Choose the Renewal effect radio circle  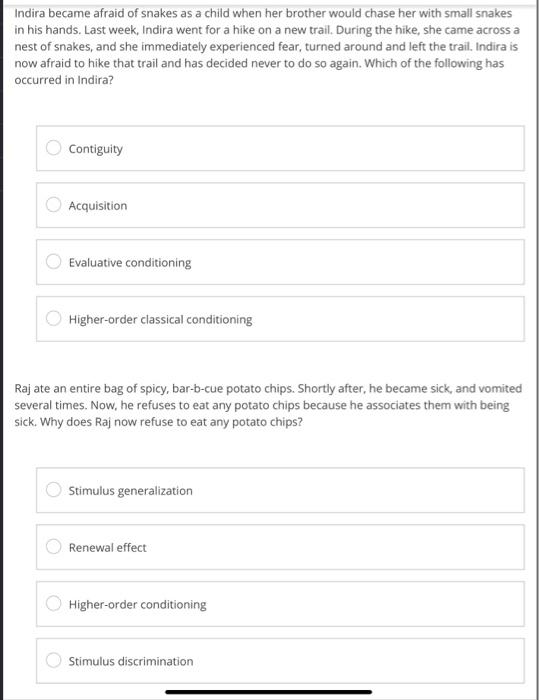click(54, 546)
